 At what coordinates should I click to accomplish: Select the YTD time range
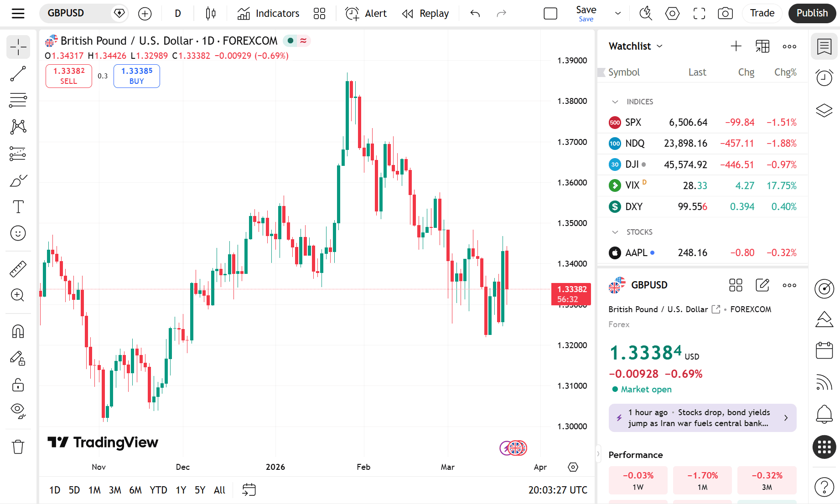[158, 490]
